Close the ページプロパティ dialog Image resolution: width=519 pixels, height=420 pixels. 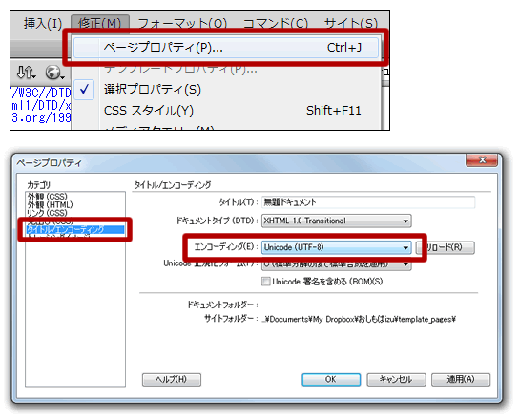pos(482,160)
